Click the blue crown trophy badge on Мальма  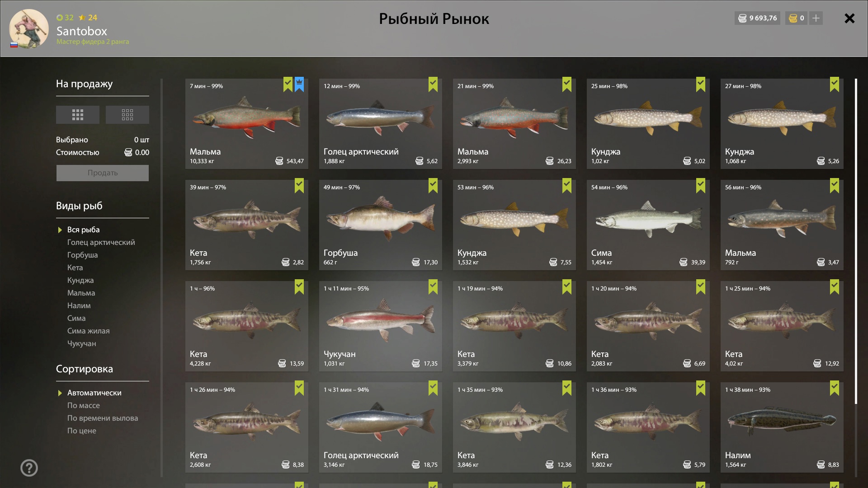pyautogui.click(x=299, y=84)
